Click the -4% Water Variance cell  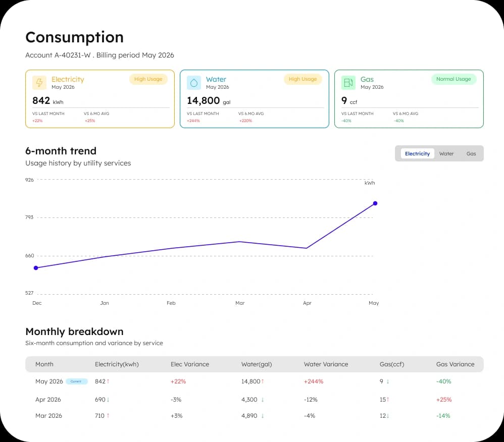coord(310,416)
